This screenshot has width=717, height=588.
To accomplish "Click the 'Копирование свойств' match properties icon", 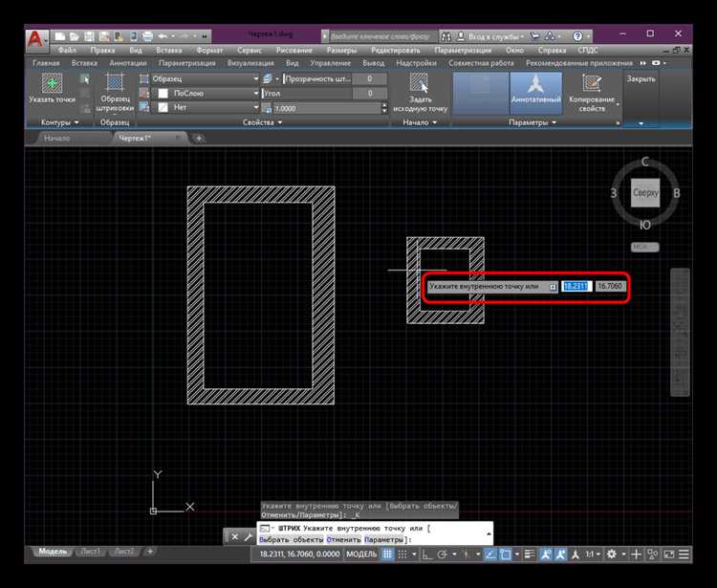I will [592, 83].
